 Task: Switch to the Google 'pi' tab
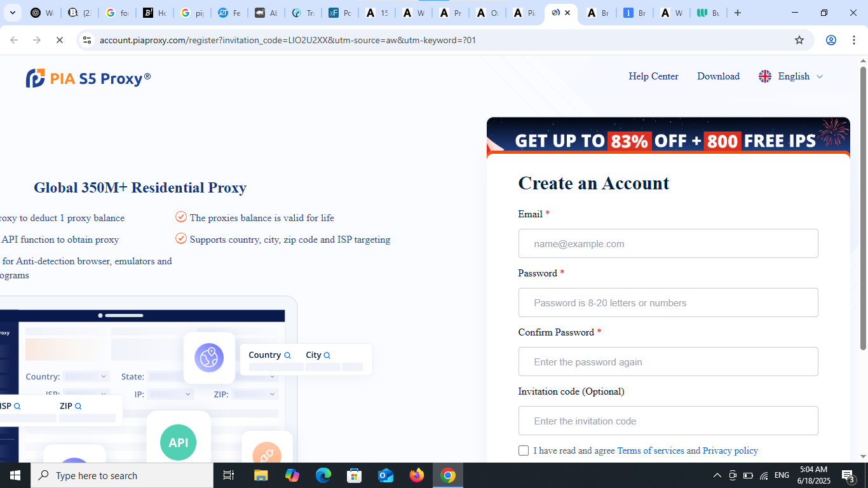tap(192, 13)
